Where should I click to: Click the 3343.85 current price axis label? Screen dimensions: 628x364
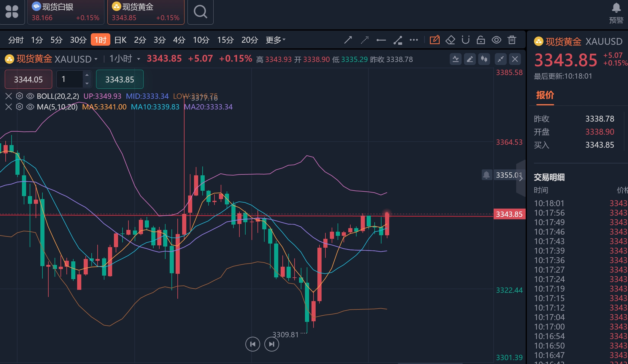[509, 214]
